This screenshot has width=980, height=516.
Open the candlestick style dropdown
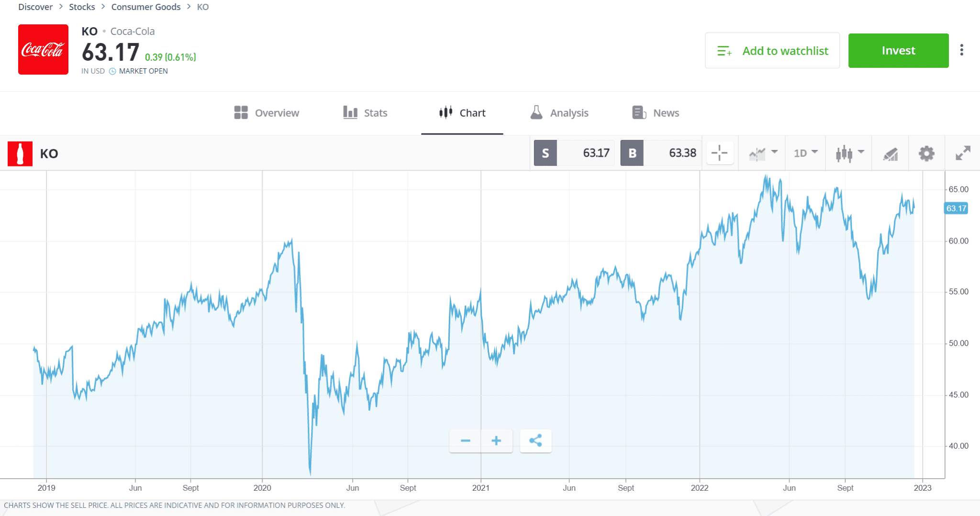tap(848, 153)
